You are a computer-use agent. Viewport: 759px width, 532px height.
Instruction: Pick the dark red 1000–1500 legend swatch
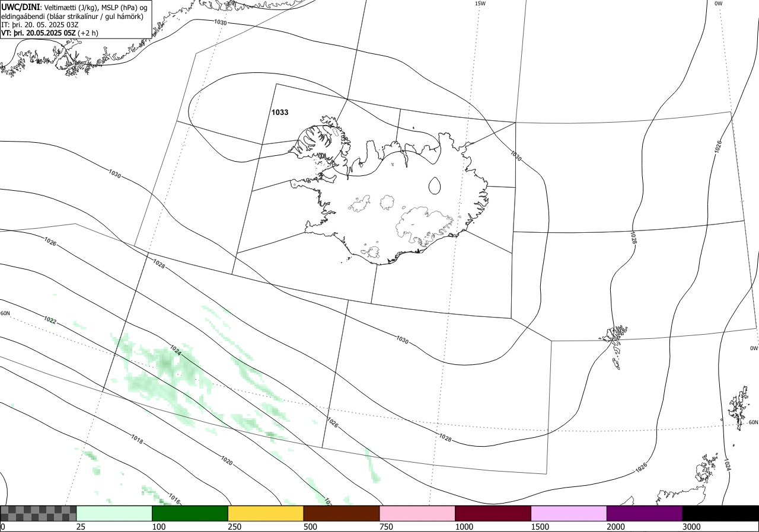click(493, 513)
